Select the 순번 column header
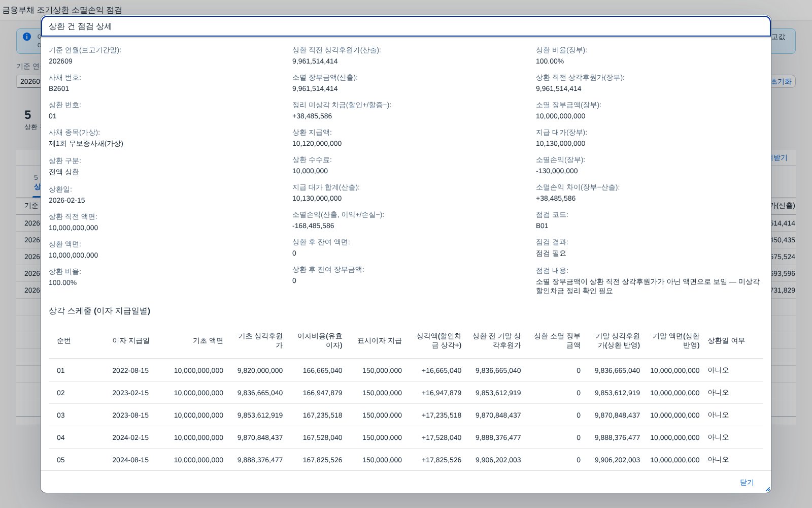Image resolution: width=812 pixels, height=508 pixels. [64, 341]
